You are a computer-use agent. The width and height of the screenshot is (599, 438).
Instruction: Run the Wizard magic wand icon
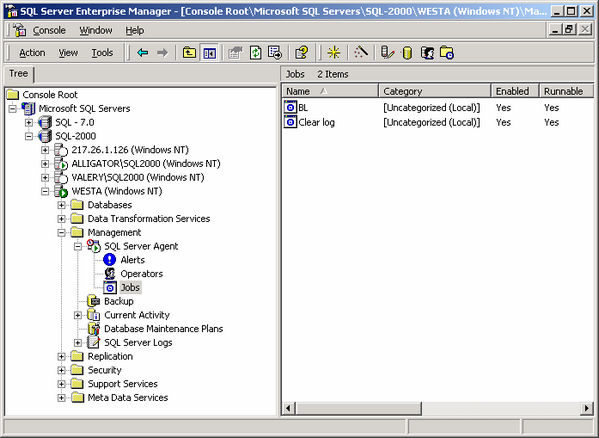click(x=361, y=52)
